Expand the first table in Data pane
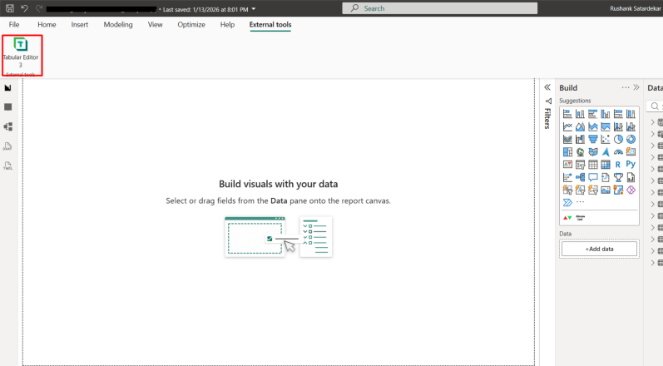663x366 pixels. [652, 122]
